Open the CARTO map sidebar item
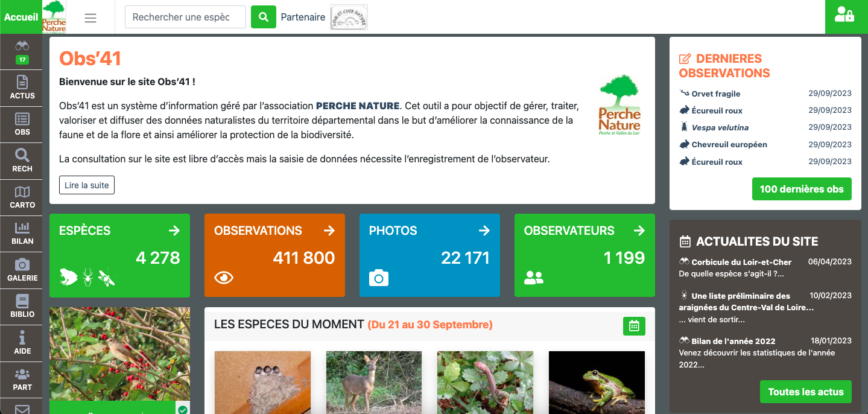The height and width of the screenshot is (414, 868). click(22, 197)
